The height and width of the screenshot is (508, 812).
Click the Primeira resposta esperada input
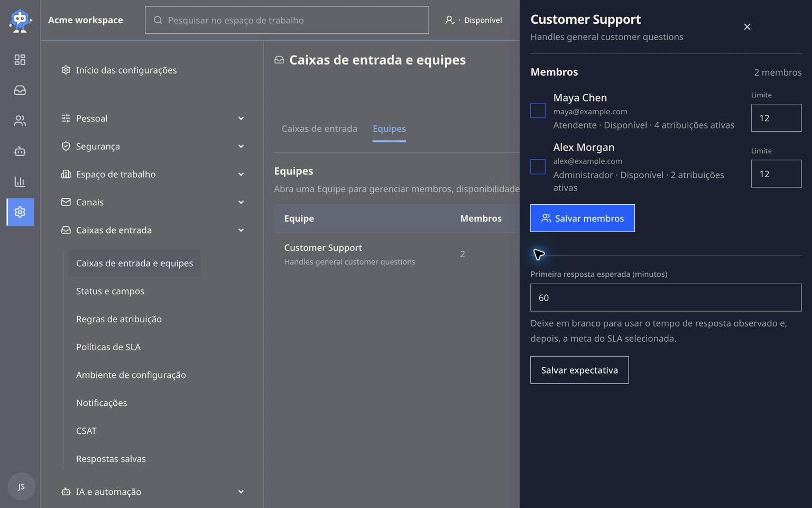click(x=666, y=297)
